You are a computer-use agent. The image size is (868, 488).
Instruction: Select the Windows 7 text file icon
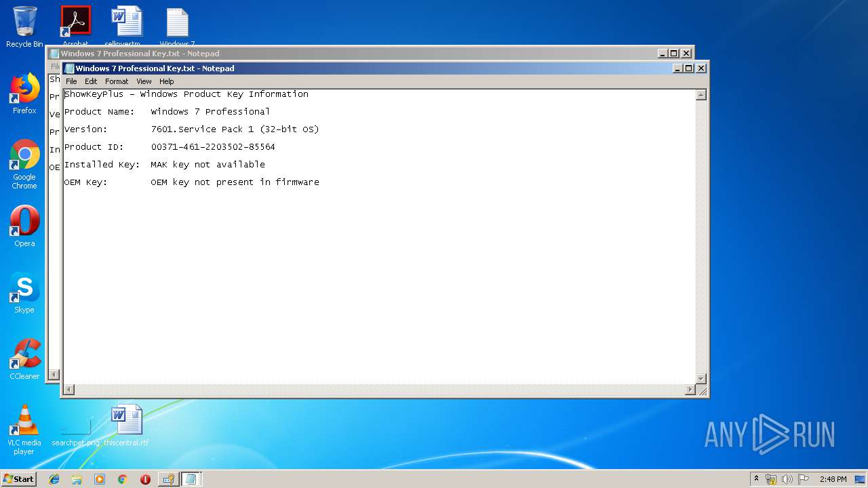click(178, 26)
